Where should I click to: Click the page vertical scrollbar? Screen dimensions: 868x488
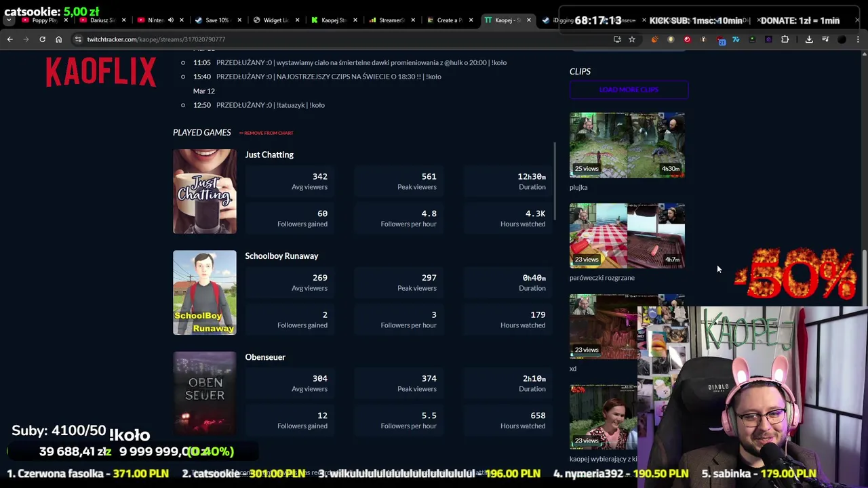point(864,278)
